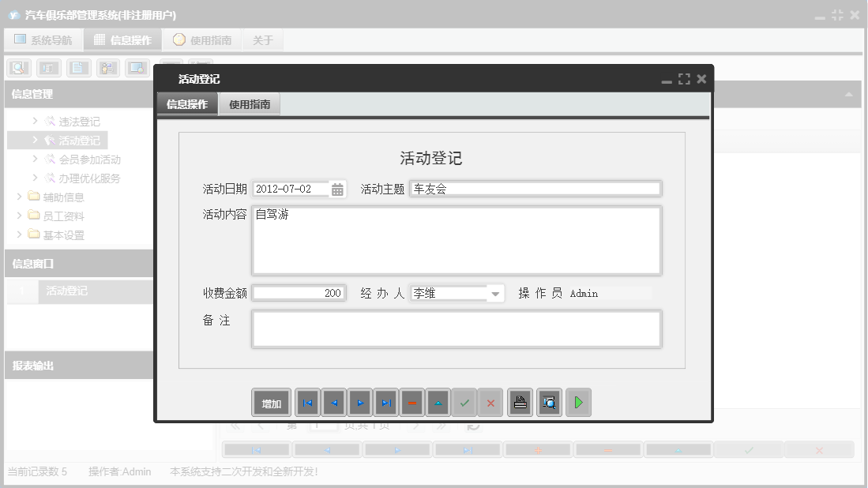Click the magnifier document icon in the top toolbar
Screen dimensions: 868x488
pyautogui.click(x=18, y=68)
